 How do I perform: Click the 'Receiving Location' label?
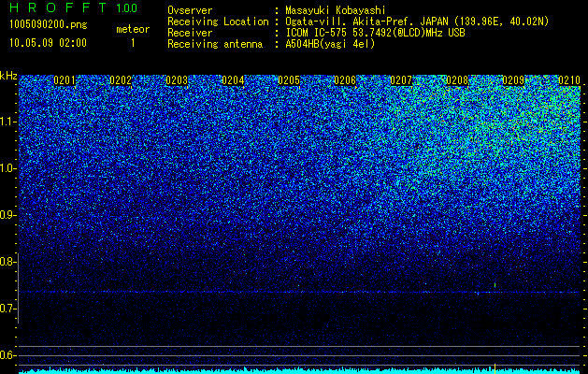[x=218, y=22]
